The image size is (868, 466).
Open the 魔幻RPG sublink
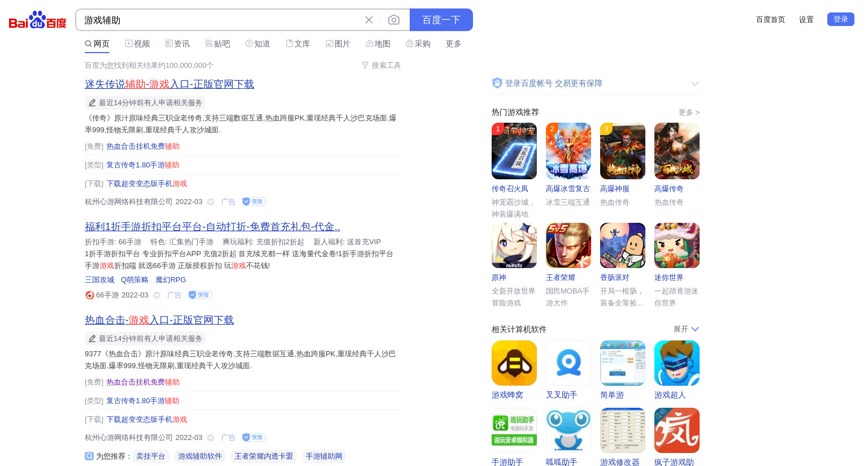pos(171,280)
